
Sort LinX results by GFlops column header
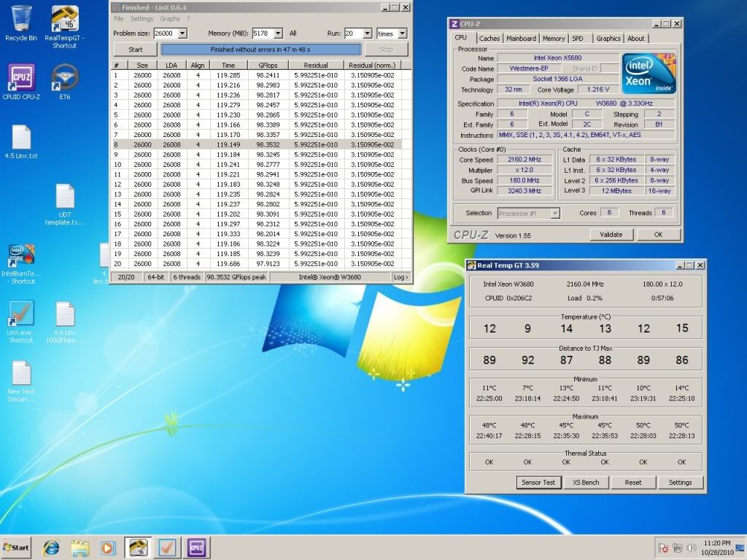pyautogui.click(x=268, y=65)
